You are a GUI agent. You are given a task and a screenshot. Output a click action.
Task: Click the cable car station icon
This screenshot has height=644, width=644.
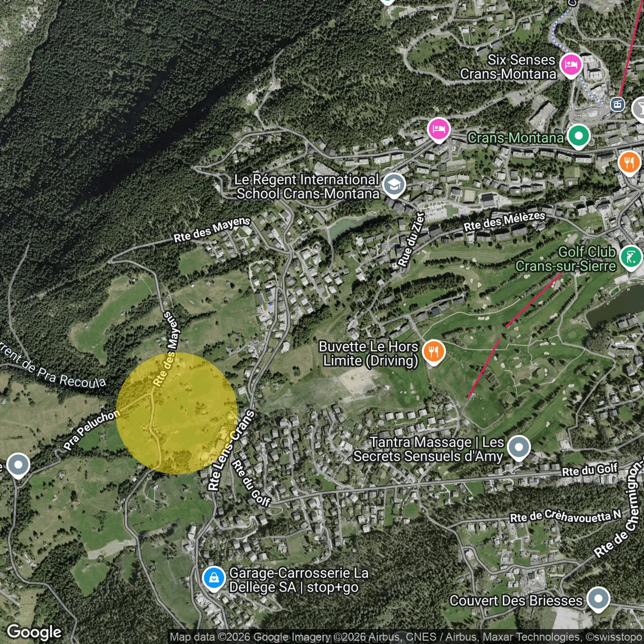point(618,105)
